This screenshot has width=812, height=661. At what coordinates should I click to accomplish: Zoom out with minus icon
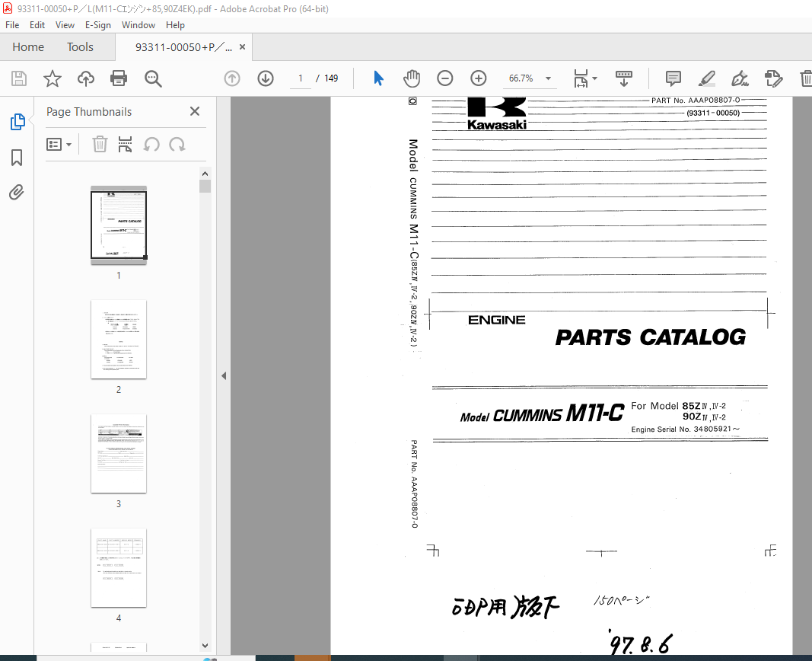pos(445,78)
